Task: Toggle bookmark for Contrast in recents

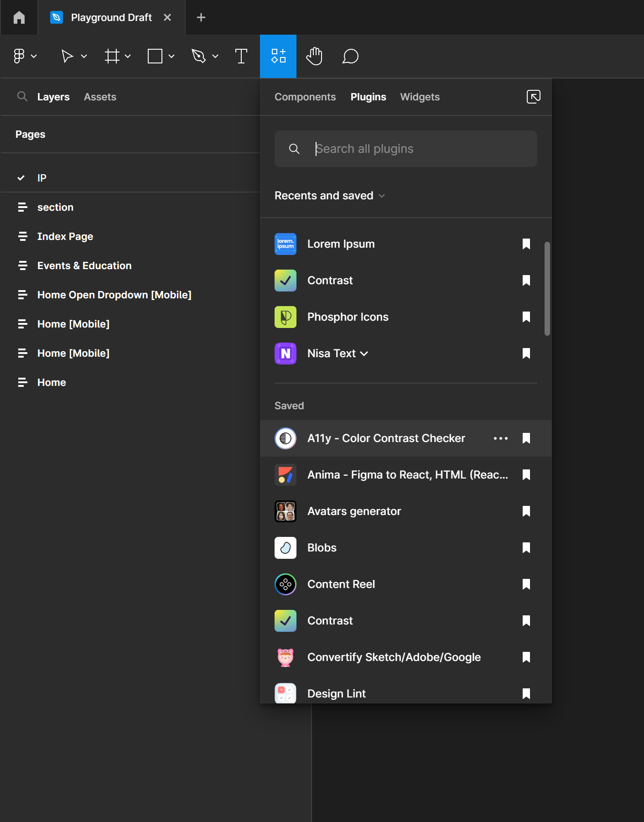Action: [526, 281]
